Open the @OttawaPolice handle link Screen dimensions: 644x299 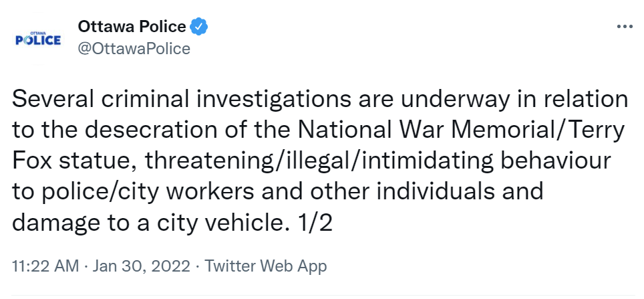point(134,49)
